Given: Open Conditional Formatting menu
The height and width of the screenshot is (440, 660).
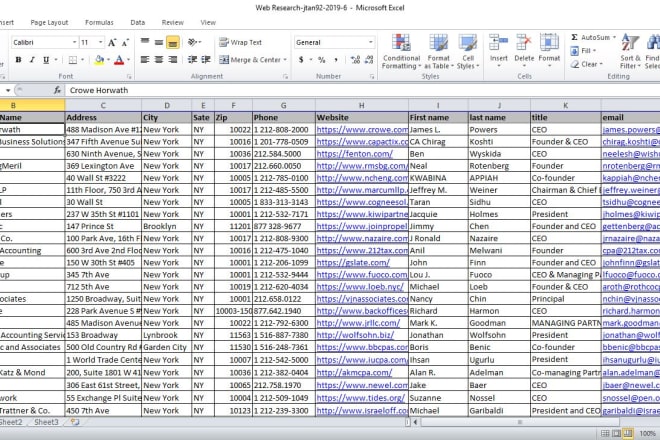Looking at the screenshot, I should point(401,51).
